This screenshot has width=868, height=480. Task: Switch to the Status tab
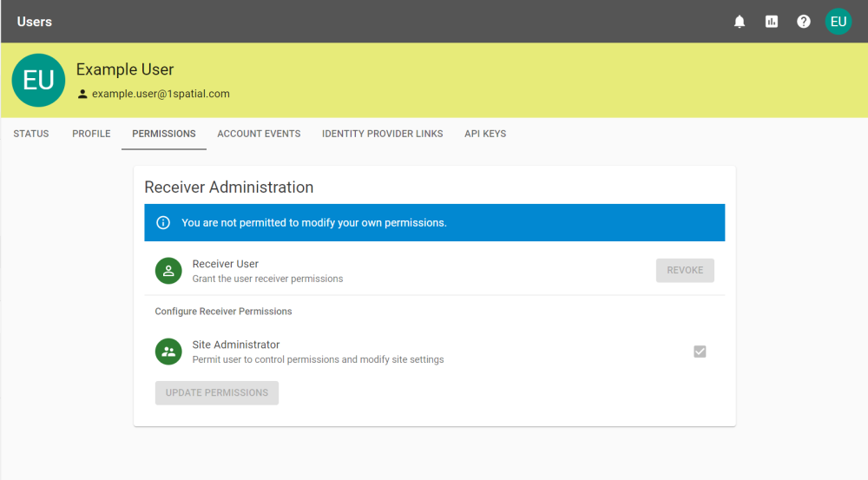[31, 134]
